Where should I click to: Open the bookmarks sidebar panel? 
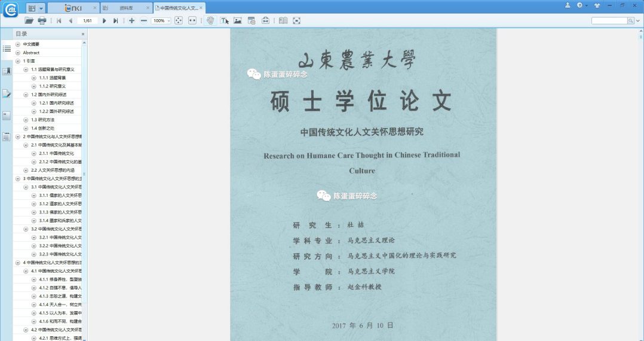pos(7,72)
